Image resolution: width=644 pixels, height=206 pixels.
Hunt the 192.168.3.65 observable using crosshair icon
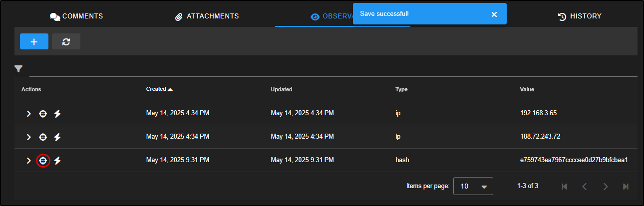(43, 113)
